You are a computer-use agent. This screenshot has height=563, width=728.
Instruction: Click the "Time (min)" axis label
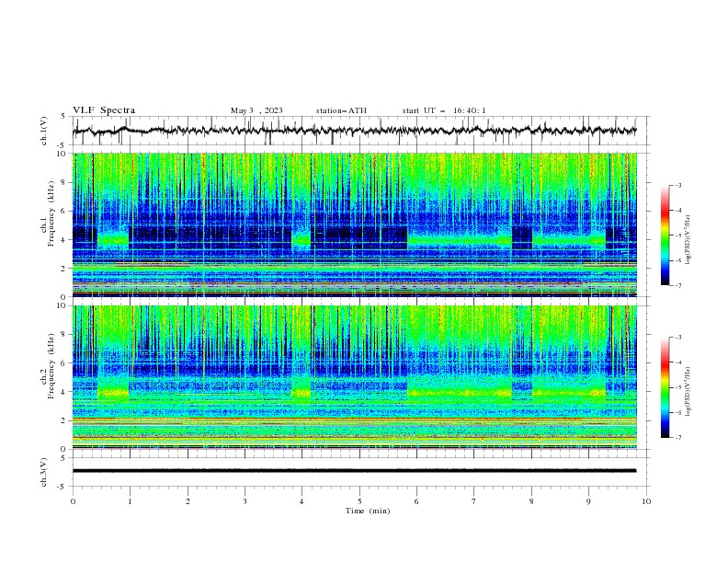coord(368,511)
